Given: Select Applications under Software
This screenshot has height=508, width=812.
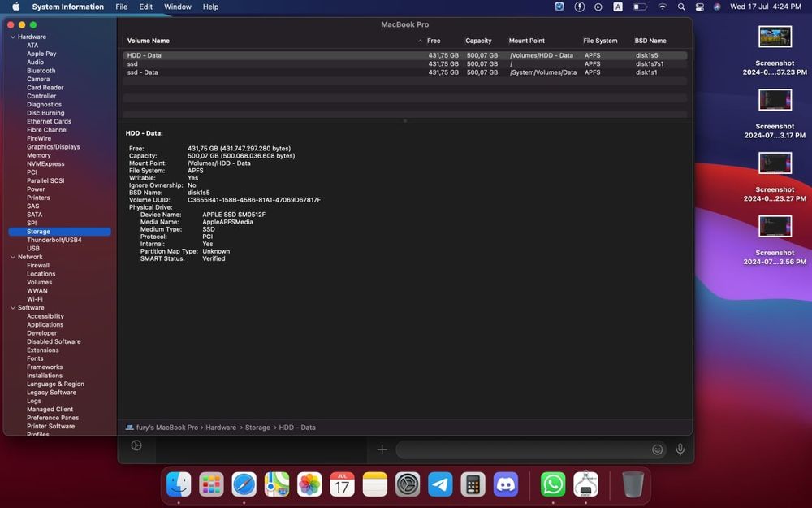Looking at the screenshot, I should click(45, 325).
